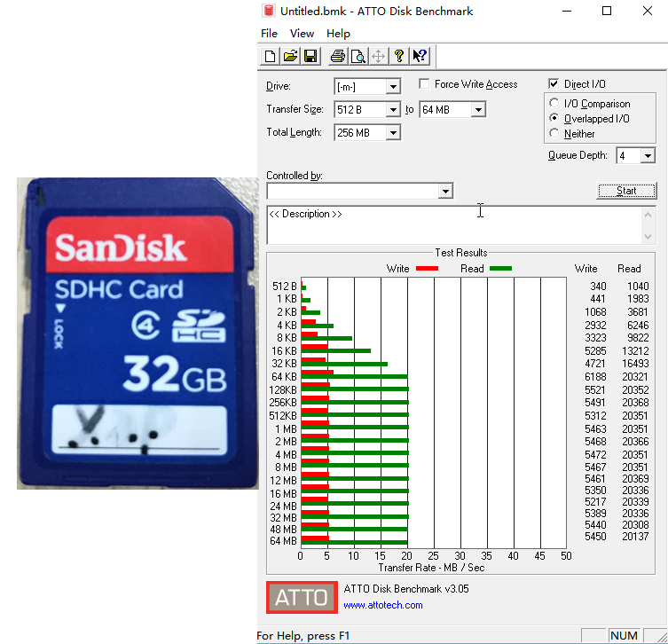668x644 pixels.
Task: Open the View menu
Action: pyautogui.click(x=302, y=33)
